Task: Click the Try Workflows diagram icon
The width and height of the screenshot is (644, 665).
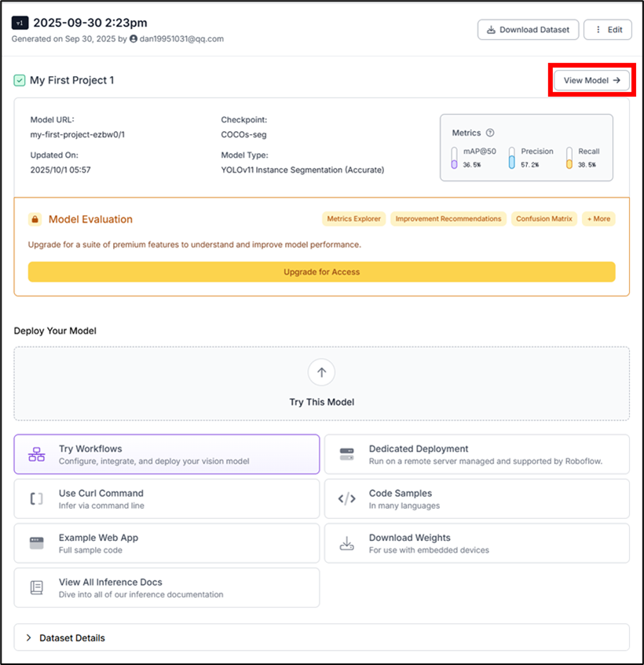Action: (36, 455)
